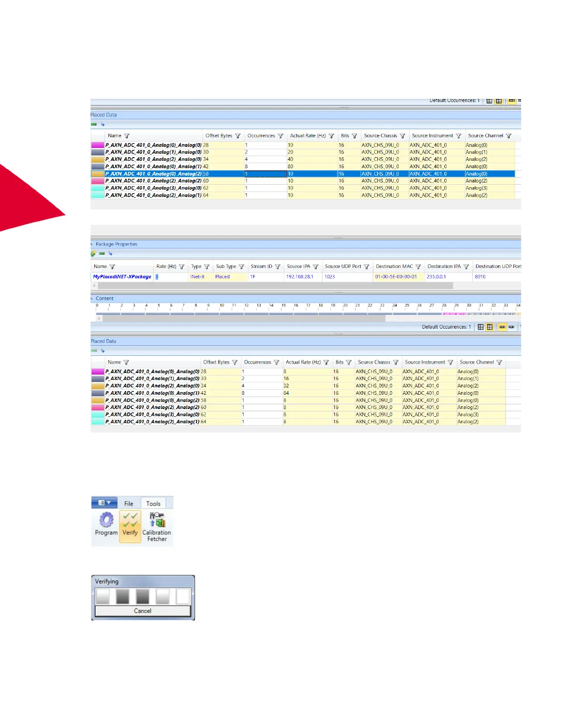Open Stream ID column filter in Package Properties

coord(278,267)
